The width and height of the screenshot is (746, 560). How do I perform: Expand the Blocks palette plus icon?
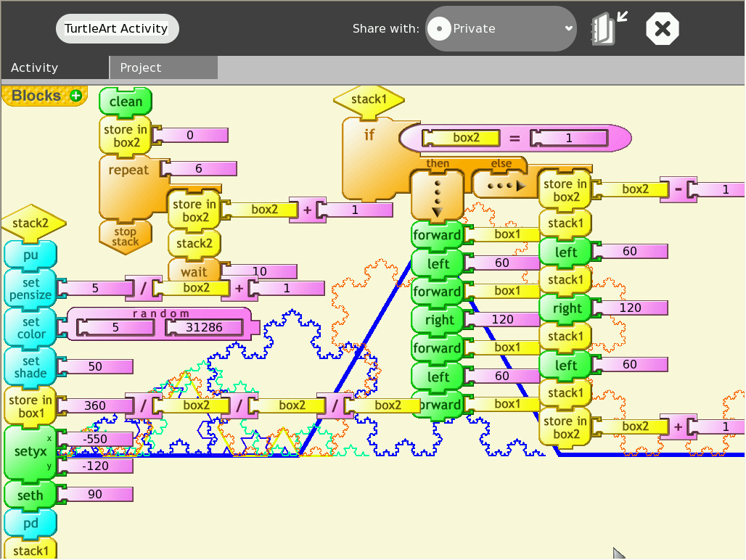click(75, 96)
